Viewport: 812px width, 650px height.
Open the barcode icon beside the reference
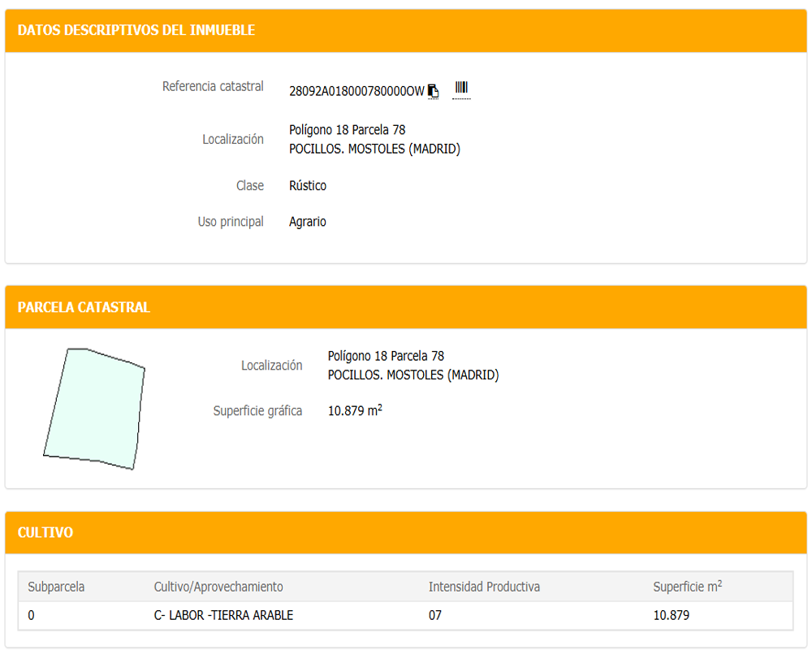tap(461, 89)
